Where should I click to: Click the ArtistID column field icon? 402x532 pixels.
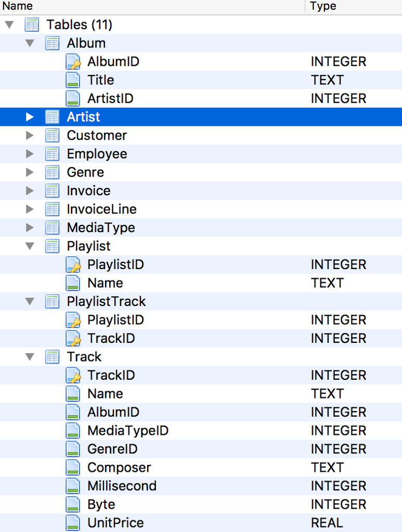coord(73,98)
